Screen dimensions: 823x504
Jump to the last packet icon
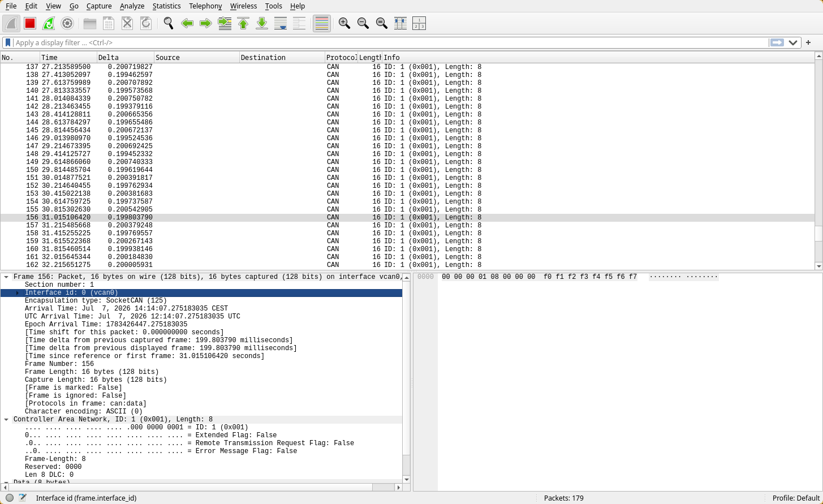[x=262, y=23]
